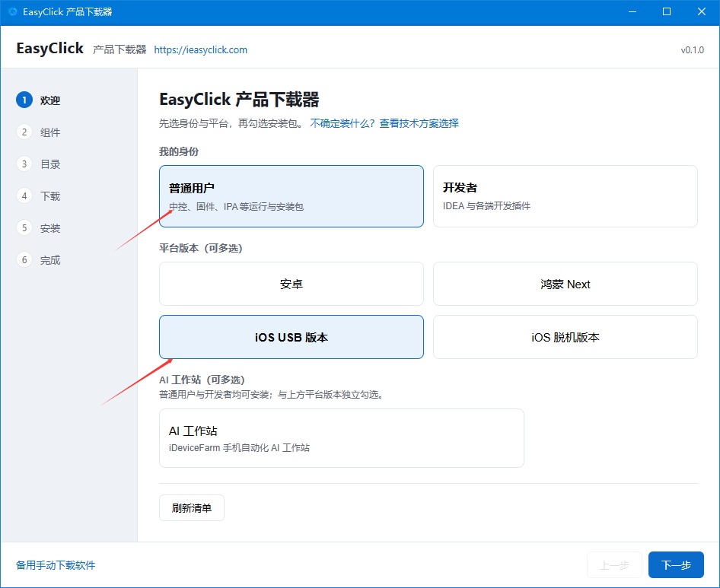The height and width of the screenshot is (588, 720).
Task: Toggle the 安卓 platform option
Action: tap(292, 284)
